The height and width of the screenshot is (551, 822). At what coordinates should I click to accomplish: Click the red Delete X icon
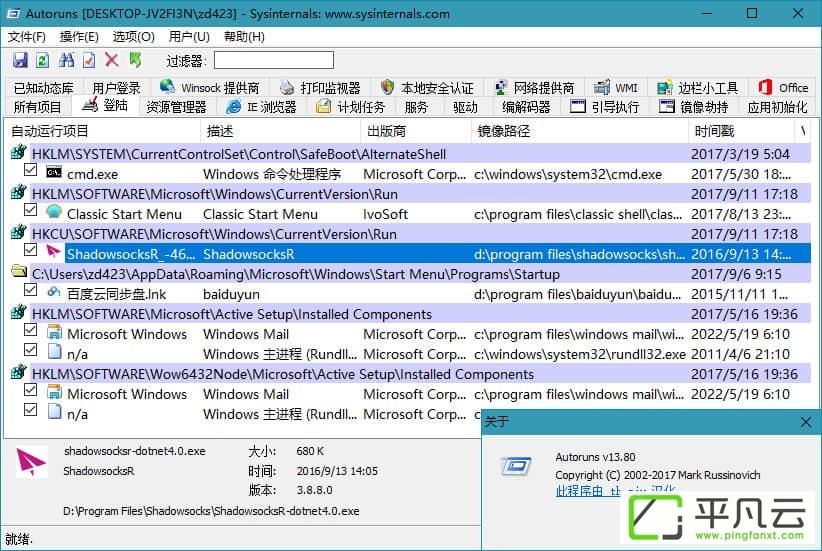112,60
